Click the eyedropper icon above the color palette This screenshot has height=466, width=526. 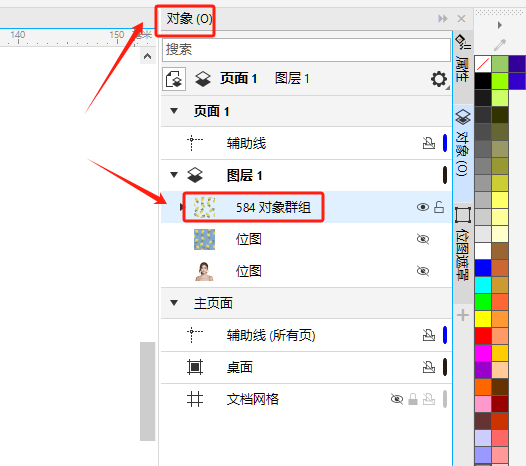click(x=499, y=44)
